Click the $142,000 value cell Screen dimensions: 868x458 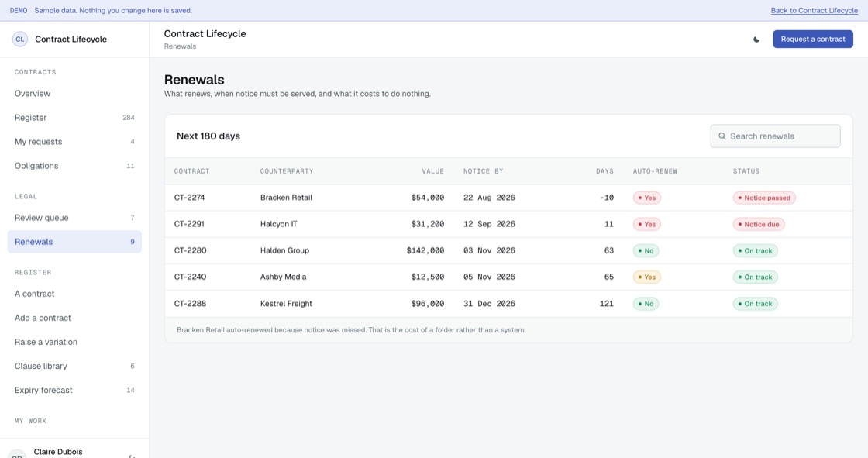click(425, 250)
